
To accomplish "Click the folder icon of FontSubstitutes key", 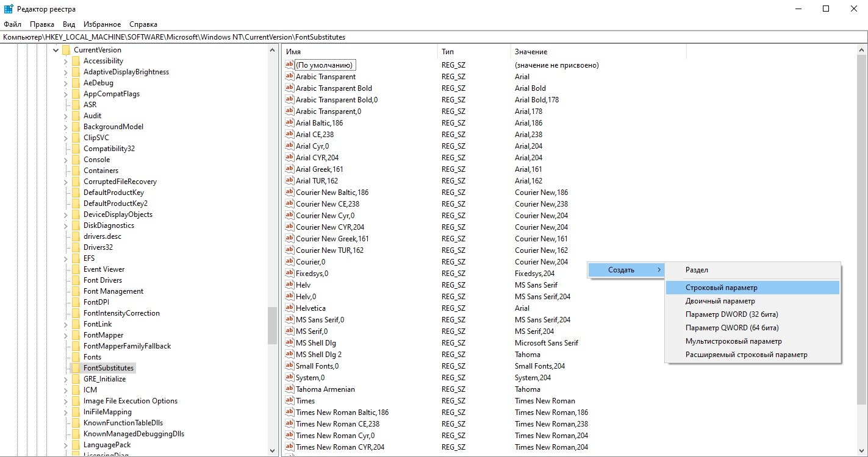I will [x=76, y=368].
